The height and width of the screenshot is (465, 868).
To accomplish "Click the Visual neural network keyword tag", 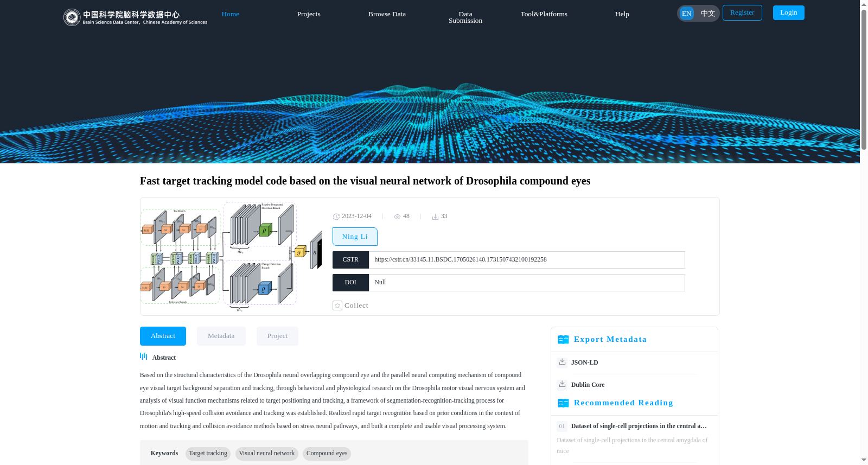I will pyautogui.click(x=267, y=454).
